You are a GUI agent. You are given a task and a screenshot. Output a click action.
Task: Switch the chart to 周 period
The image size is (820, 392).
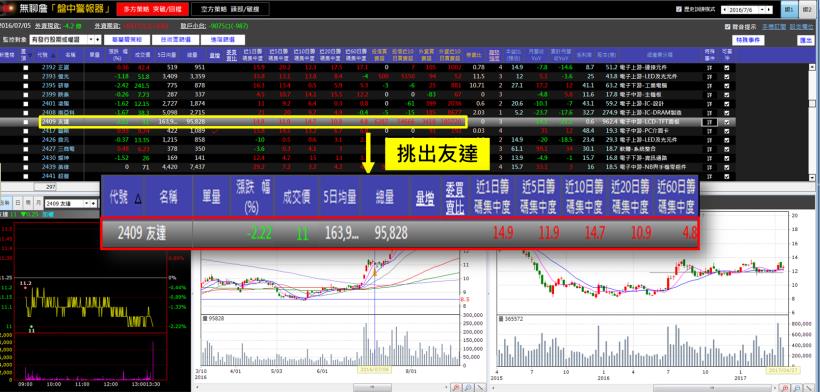click(x=28, y=203)
